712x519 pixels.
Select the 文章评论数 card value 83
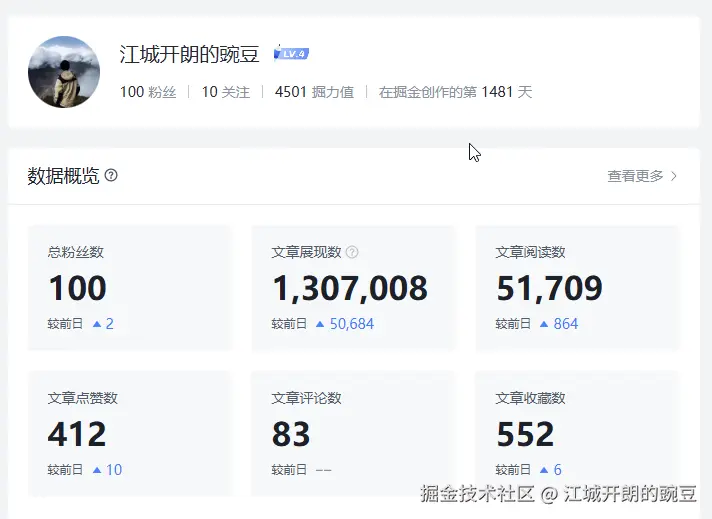(x=291, y=435)
